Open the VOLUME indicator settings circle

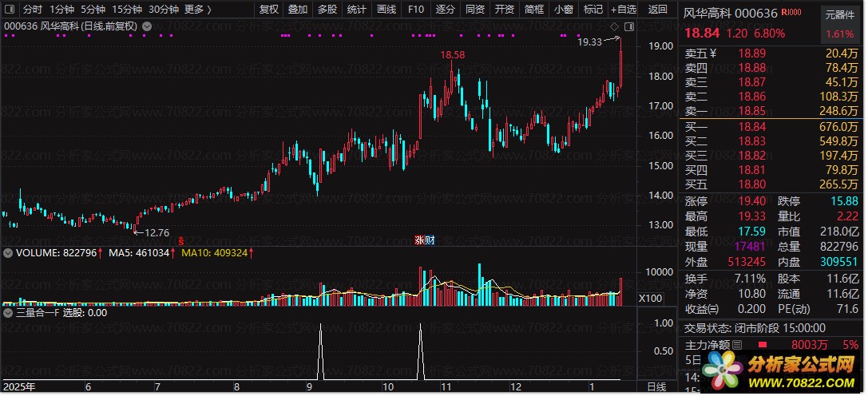[x=8, y=253]
